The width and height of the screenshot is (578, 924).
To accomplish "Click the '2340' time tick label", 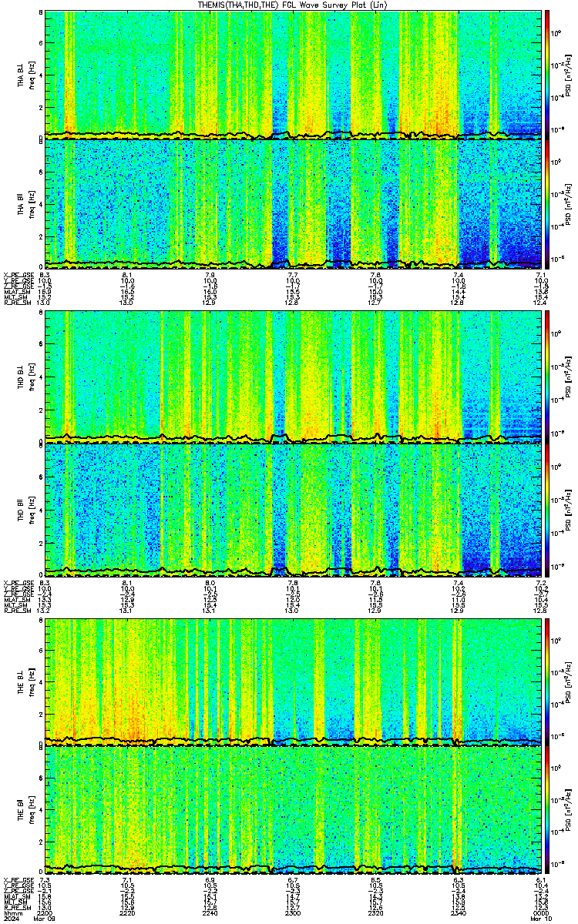I will pyautogui.click(x=458, y=912).
